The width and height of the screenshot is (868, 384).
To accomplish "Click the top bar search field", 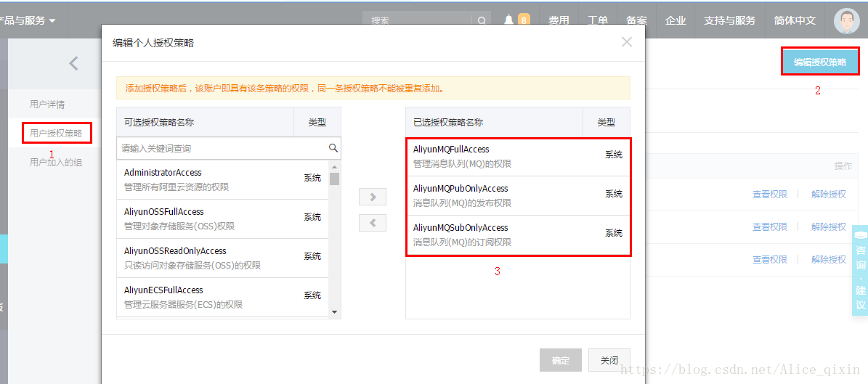I will (418, 21).
